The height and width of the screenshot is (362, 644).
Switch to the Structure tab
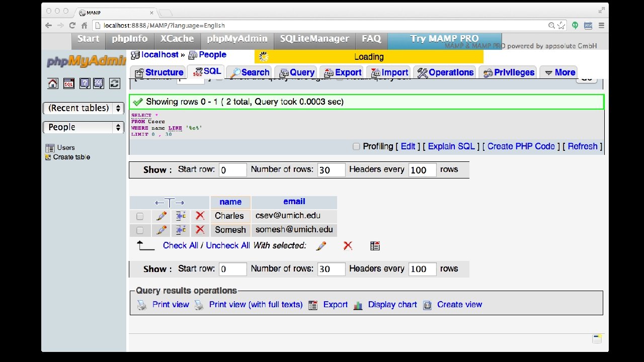(x=159, y=72)
